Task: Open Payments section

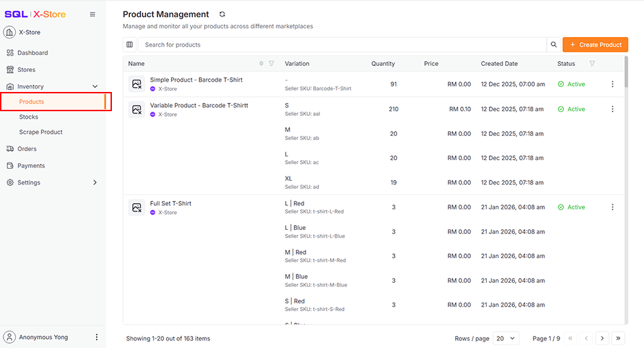Action: [x=31, y=166]
